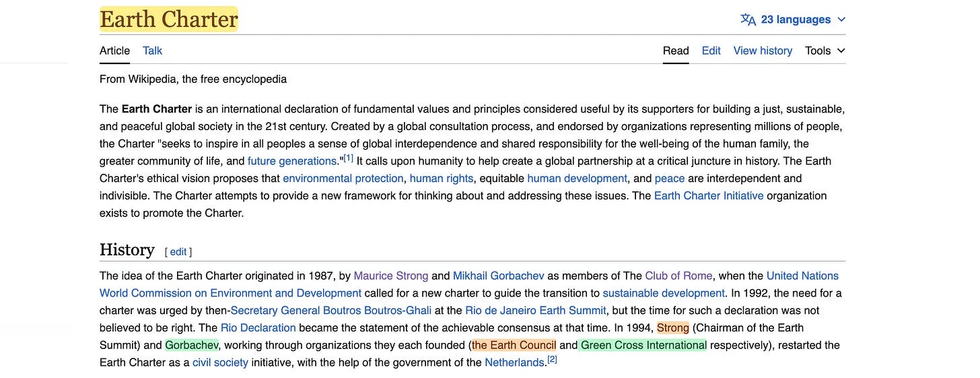Open Rio de Janeiro Earth Summit link

(536, 311)
